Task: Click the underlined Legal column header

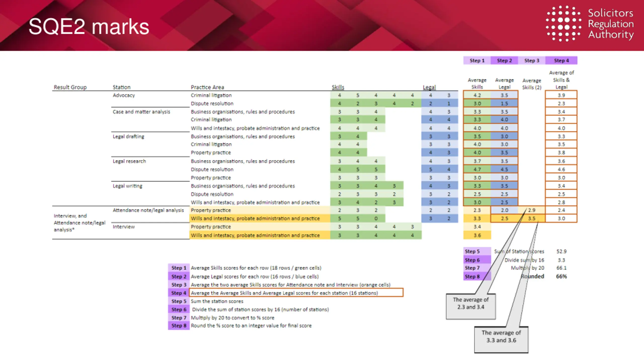Action: [429, 87]
